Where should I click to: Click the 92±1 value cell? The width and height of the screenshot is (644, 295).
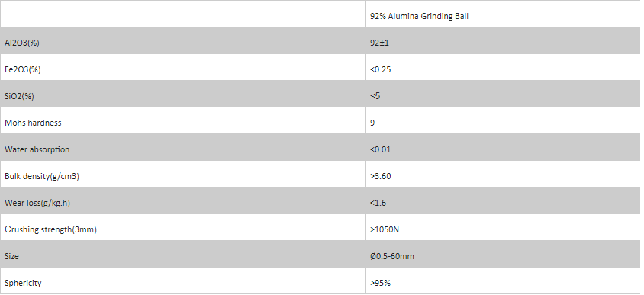379,43
